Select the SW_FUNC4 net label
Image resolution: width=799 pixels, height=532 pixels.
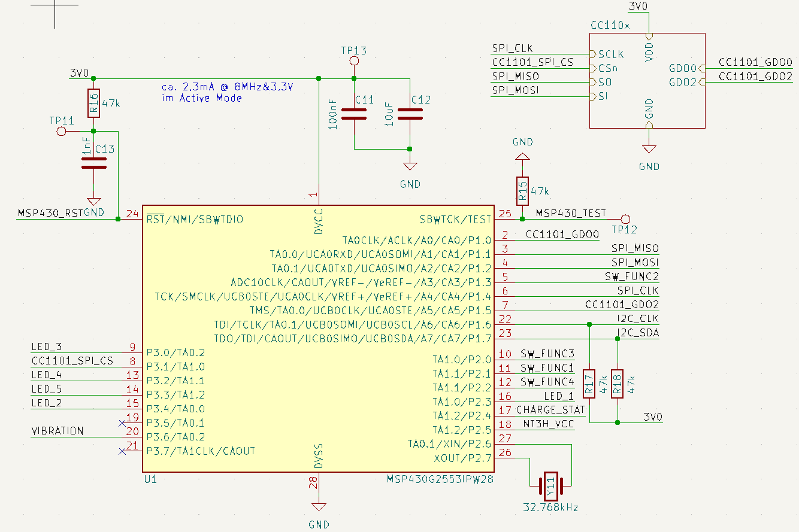pos(547,381)
